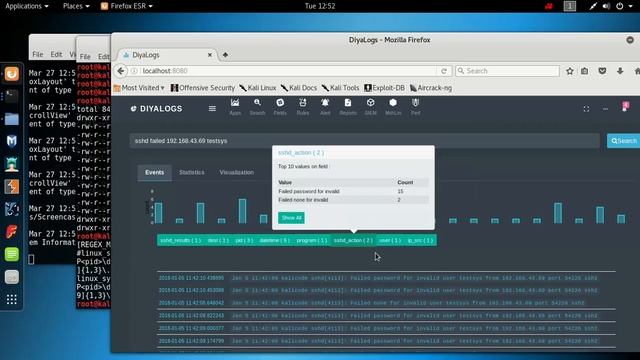Switch to the Events tab
Image resolution: width=640 pixels, height=360 pixels.
[154, 172]
